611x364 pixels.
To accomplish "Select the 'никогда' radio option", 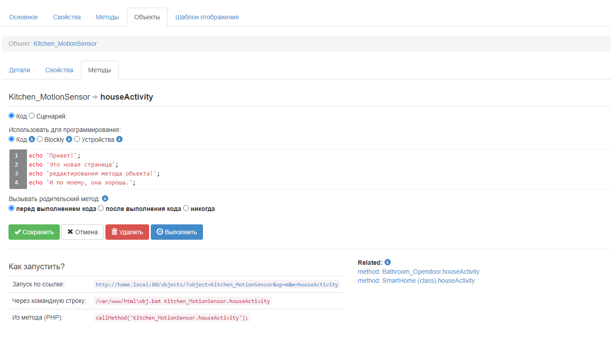I will [186, 208].
